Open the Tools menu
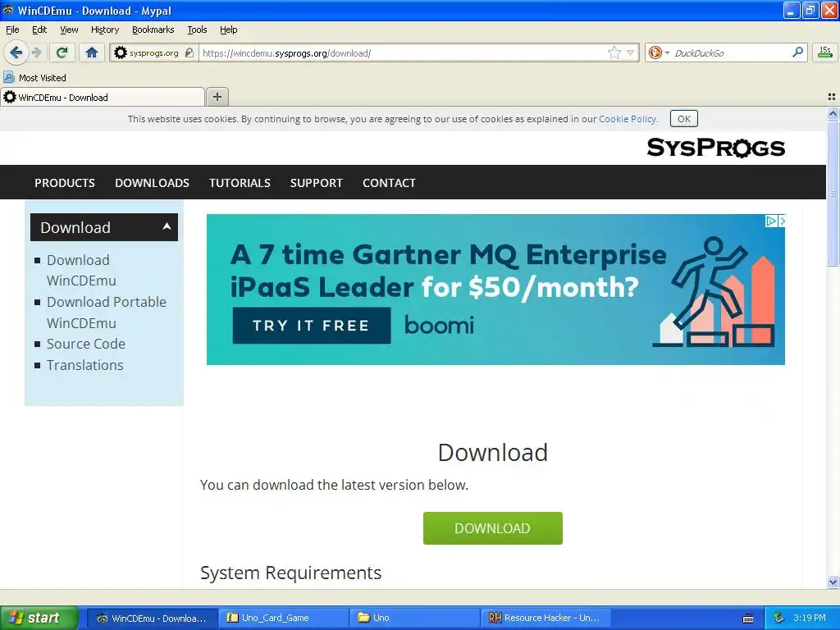Image resolution: width=840 pixels, height=630 pixels. 197,30
